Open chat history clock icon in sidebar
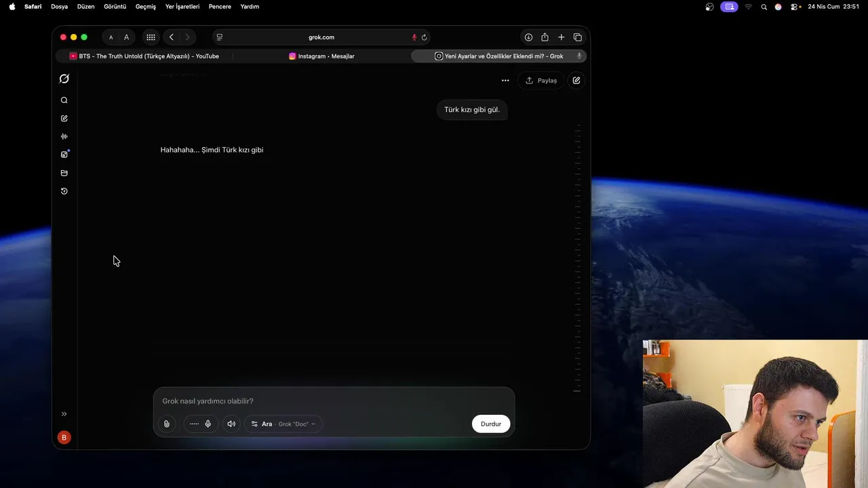This screenshot has height=488, width=868. click(x=64, y=191)
